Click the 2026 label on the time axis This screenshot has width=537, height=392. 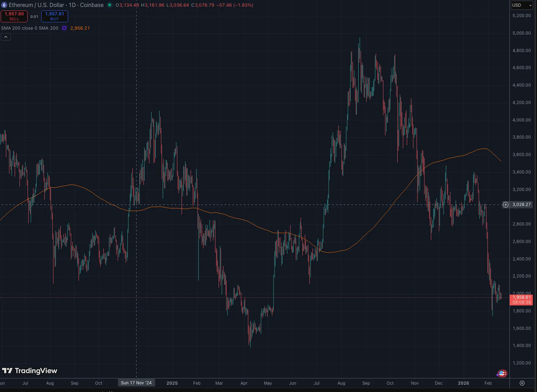pyautogui.click(x=463, y=383)
